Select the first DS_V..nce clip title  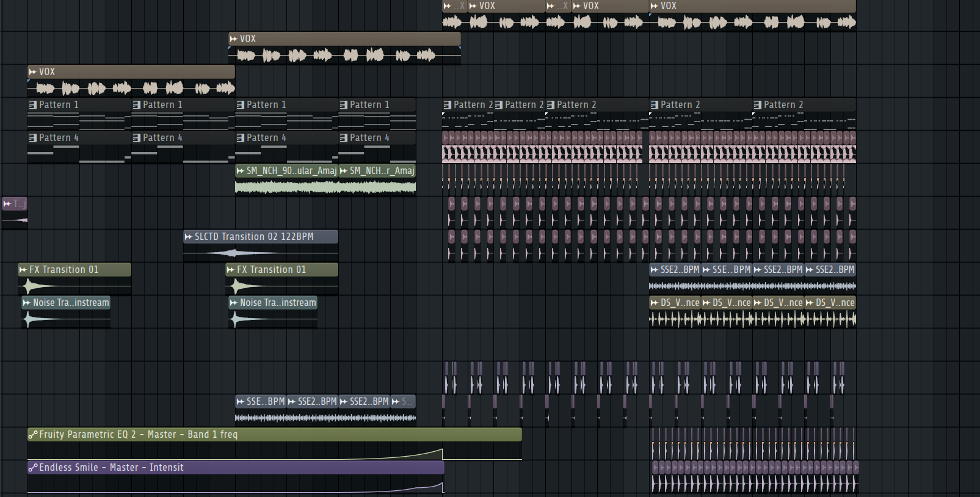pyautogui.click(x=680, y=303)
